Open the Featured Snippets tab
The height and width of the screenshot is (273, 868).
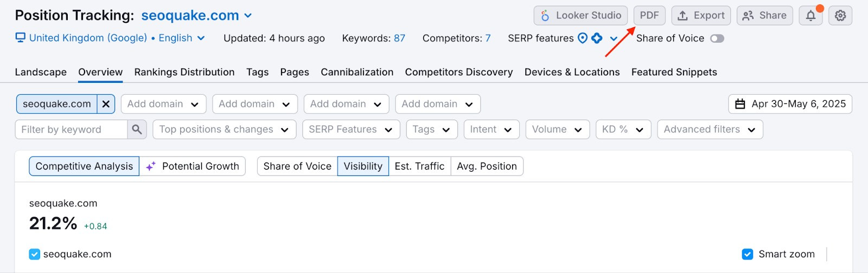(x=674, y=72)
